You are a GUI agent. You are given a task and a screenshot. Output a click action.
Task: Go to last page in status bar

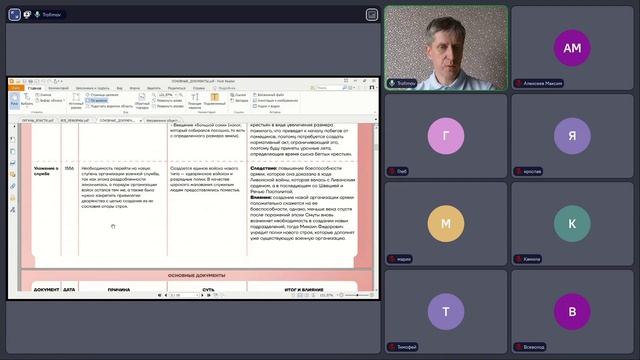click(x=209, y=295)
